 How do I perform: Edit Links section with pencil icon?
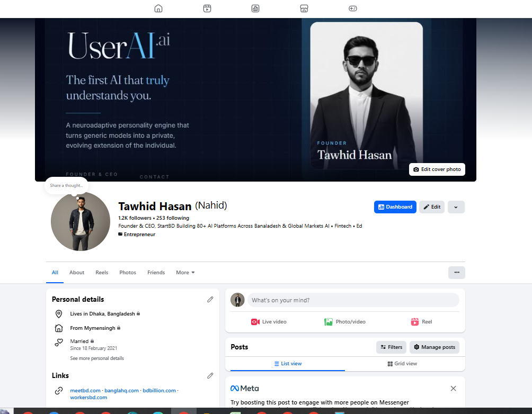pos(210,376)
